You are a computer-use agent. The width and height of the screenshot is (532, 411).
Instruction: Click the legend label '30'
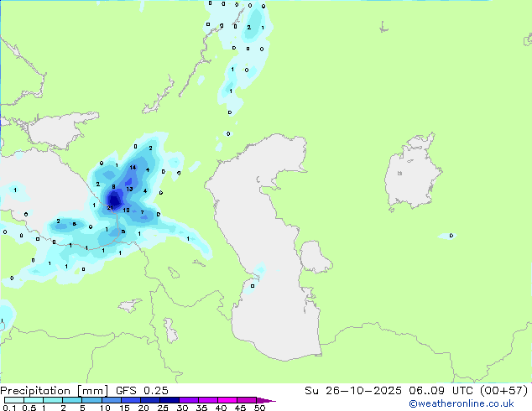(x=182, y=408)
